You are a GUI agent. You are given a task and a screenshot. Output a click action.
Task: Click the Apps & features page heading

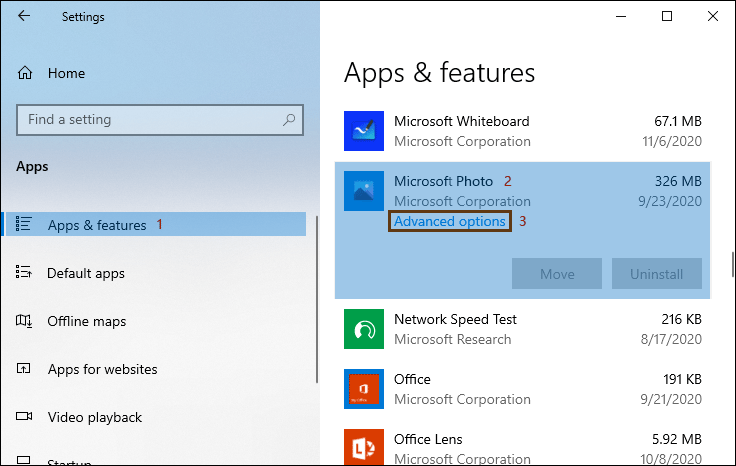click(439, 73)
